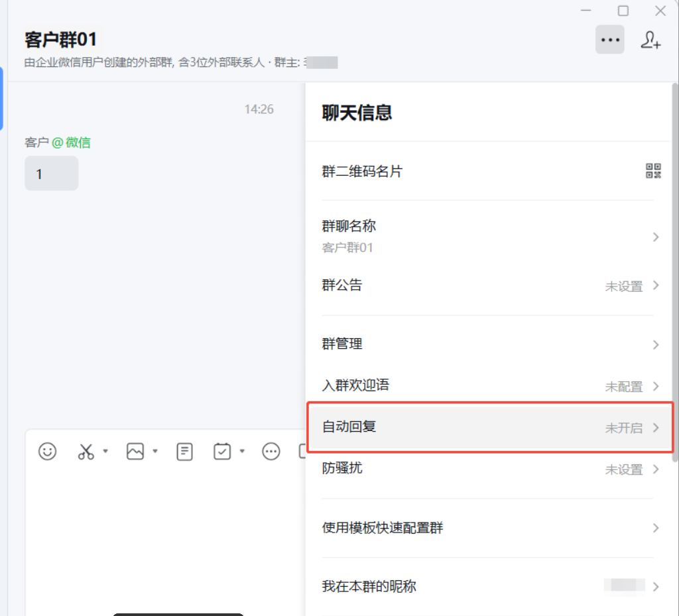Click sender name 客户 @微信
Screen dimensions: 679x616
(57, 142)
